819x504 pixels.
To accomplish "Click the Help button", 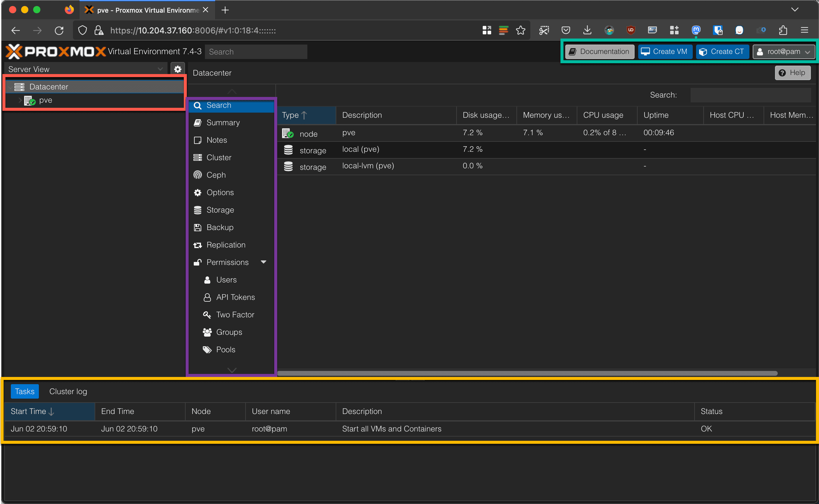I will click(x=792, y=73).
